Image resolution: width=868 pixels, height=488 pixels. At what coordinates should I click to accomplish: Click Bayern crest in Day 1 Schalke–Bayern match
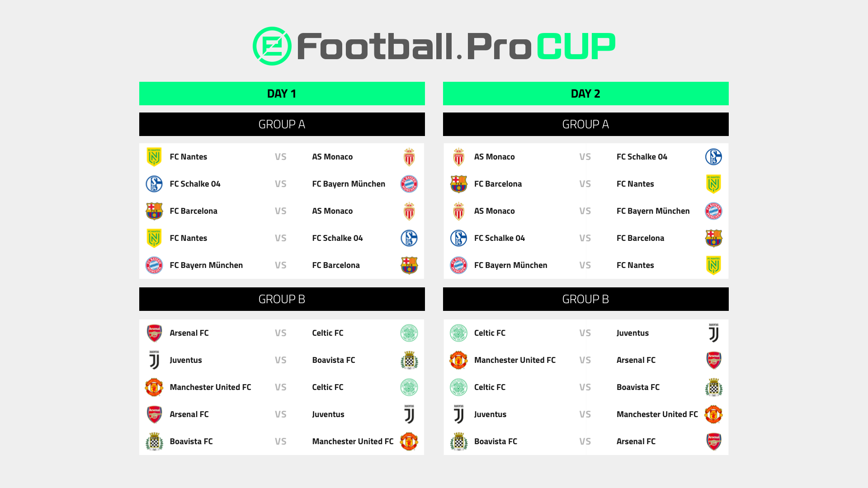409,184
